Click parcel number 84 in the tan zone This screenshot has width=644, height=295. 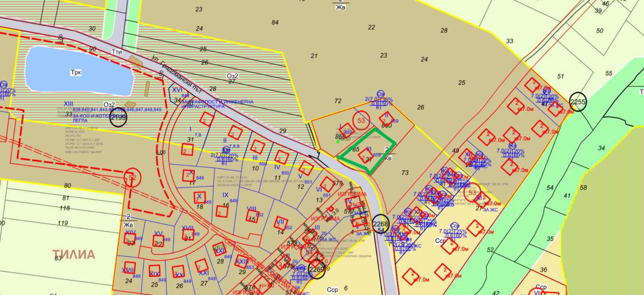pyautogui.click(x=275, y=23)
